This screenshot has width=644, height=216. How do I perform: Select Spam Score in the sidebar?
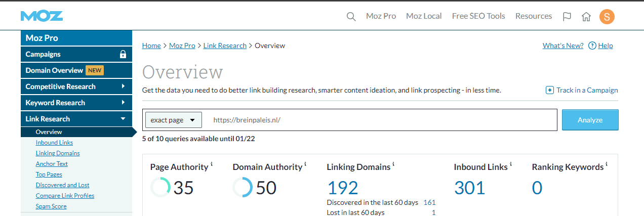(51, 206)
